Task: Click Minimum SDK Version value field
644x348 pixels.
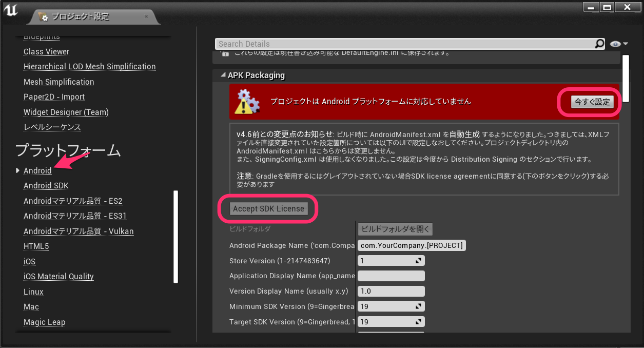Action: 391,306
